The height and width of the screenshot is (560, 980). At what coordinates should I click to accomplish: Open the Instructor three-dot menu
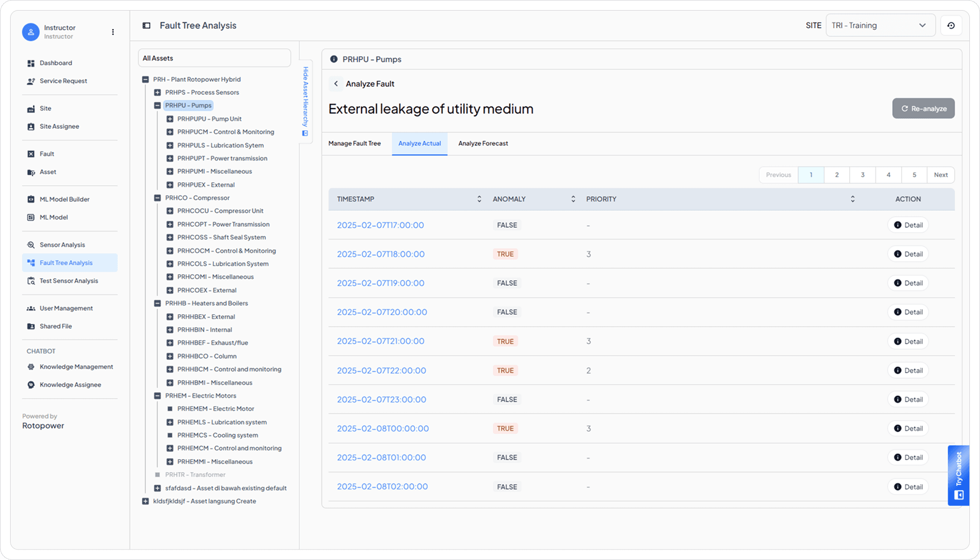coord(113,32)
